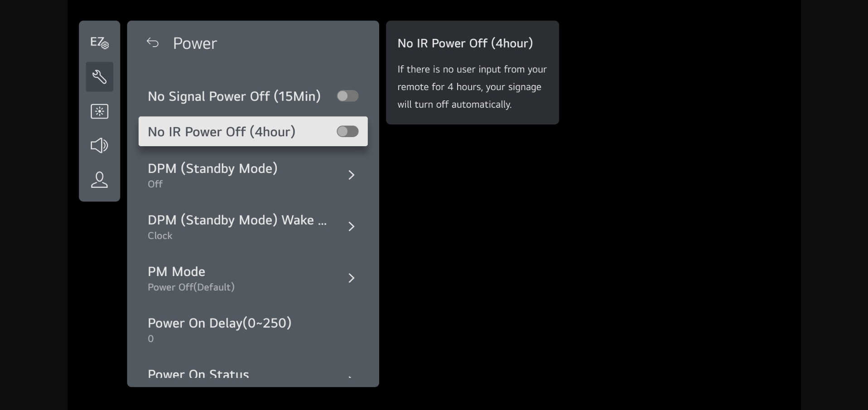Open the Power On Status item

(198, 374)
